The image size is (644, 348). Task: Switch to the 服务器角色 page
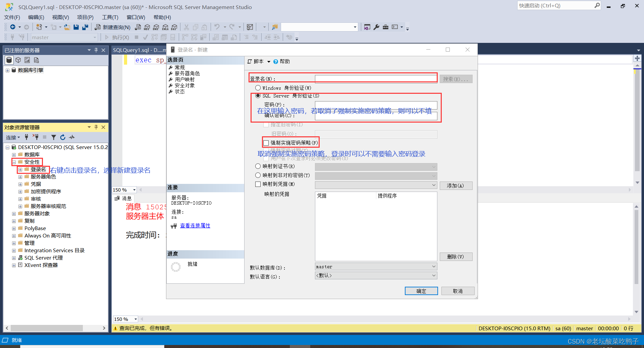coord(187,73)
